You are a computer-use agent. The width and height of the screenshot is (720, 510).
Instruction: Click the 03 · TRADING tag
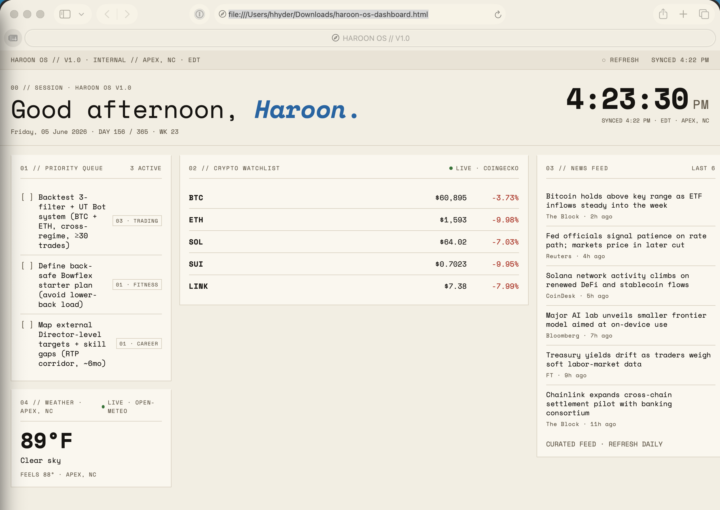pyautogui.click(x=137, y=221)
